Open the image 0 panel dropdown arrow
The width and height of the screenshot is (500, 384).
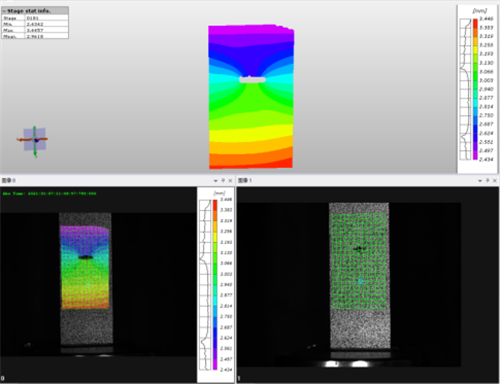(x=215, y=181)
